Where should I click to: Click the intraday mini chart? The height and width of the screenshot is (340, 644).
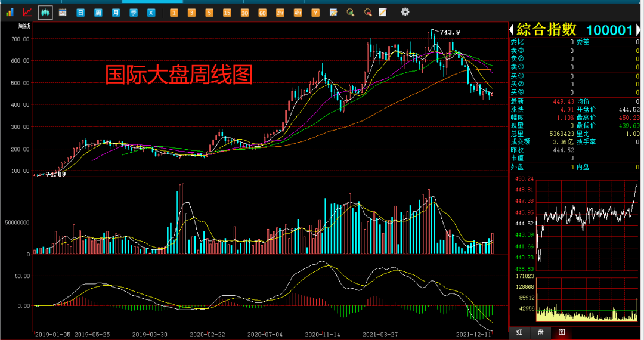coord(587,225)
